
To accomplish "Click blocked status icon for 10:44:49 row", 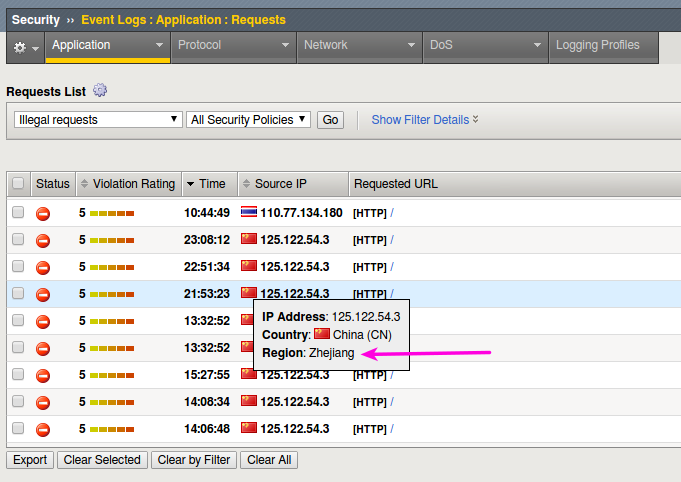I will tap(43, 213).
